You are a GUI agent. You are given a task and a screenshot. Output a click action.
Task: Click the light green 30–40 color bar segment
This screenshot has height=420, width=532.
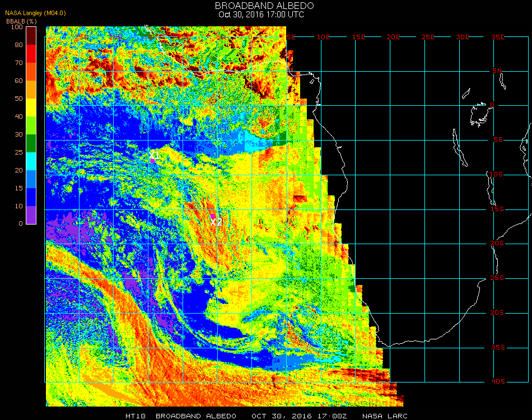31,125
